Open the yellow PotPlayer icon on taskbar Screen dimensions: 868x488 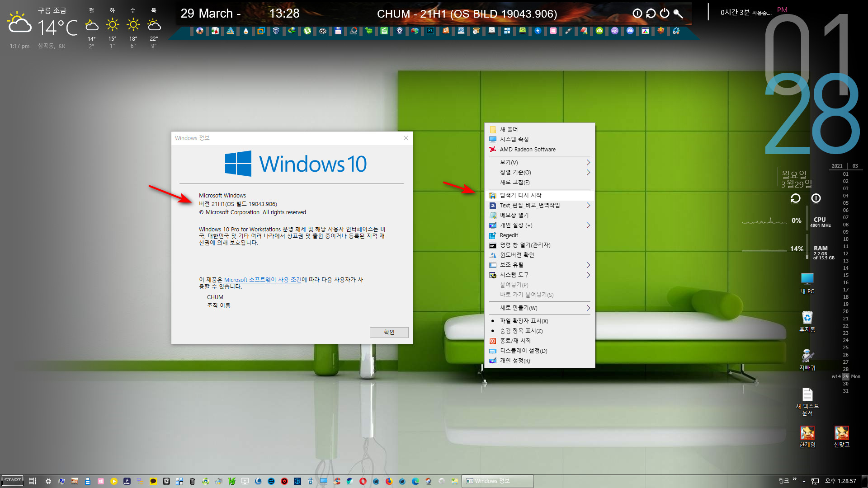(x=113, y=481)
